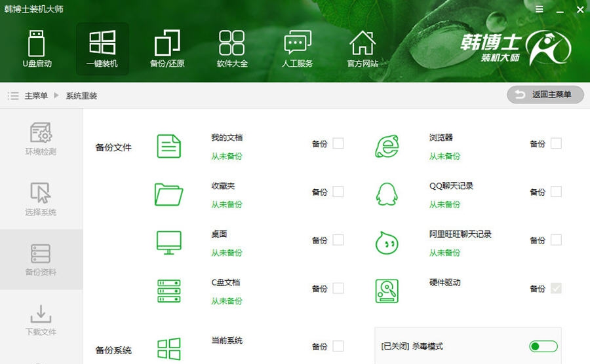Screen dimensions: 590x364
Task: Click the 从未备份 status under 桌面
Action: tap(227, 253)
